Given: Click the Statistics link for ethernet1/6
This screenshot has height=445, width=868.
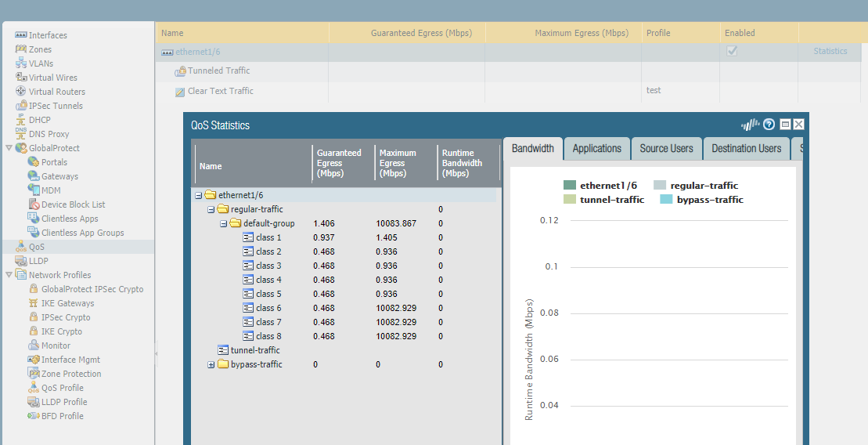Looking at the screenshot, I should 830,52.
